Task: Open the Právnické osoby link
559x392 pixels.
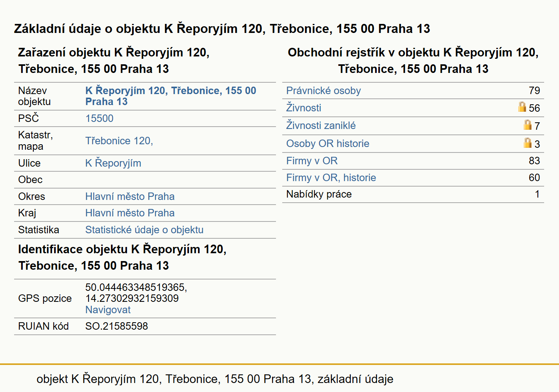Action: [x=323, y=91]
